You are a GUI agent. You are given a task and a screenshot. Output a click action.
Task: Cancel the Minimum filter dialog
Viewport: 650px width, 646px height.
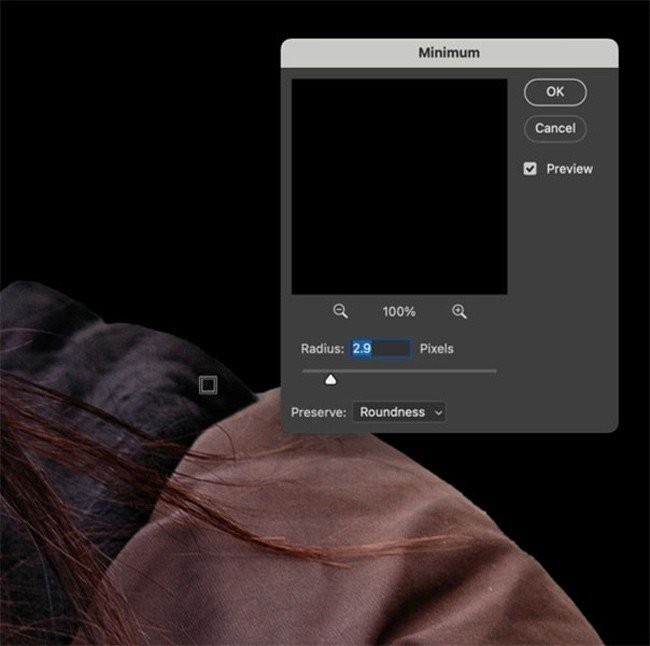pyautogui.click(x=554, y=128)
